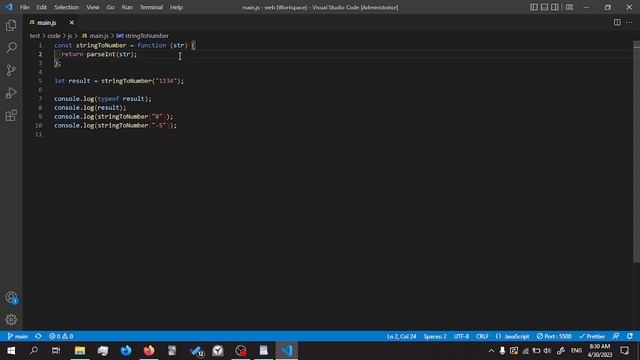Open notifications bell in status bar
The height and width of the screenshot is (360, 640).
[630, 336]
